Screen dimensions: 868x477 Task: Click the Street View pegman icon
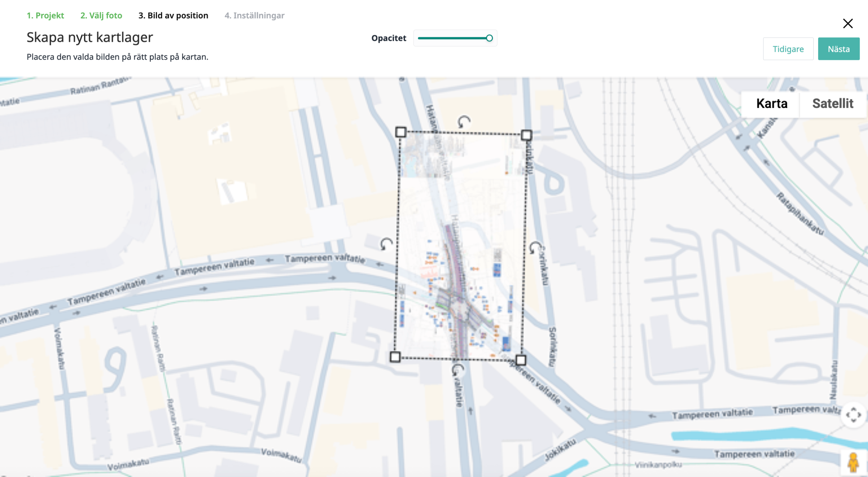point(854,463)
